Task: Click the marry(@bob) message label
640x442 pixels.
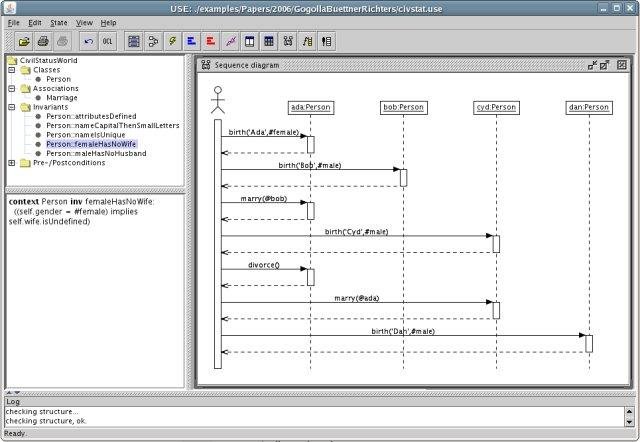Action: [x=264, y=198]
